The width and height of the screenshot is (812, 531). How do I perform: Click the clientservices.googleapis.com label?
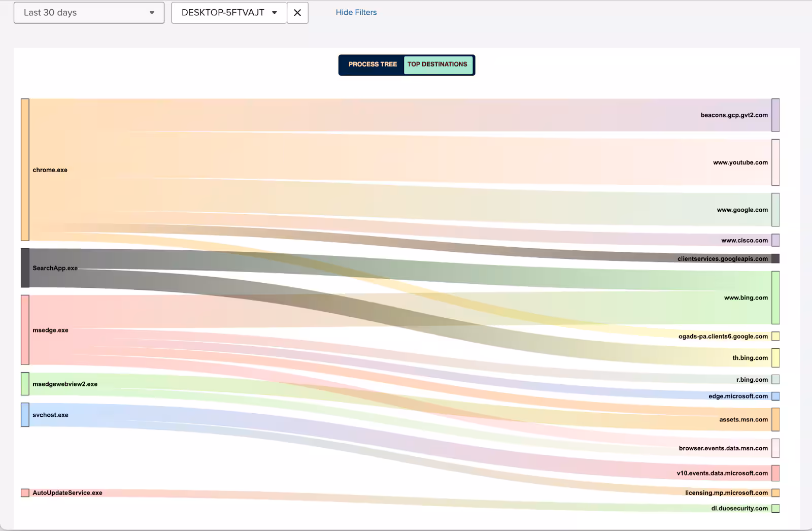click(x=722, y=259)
